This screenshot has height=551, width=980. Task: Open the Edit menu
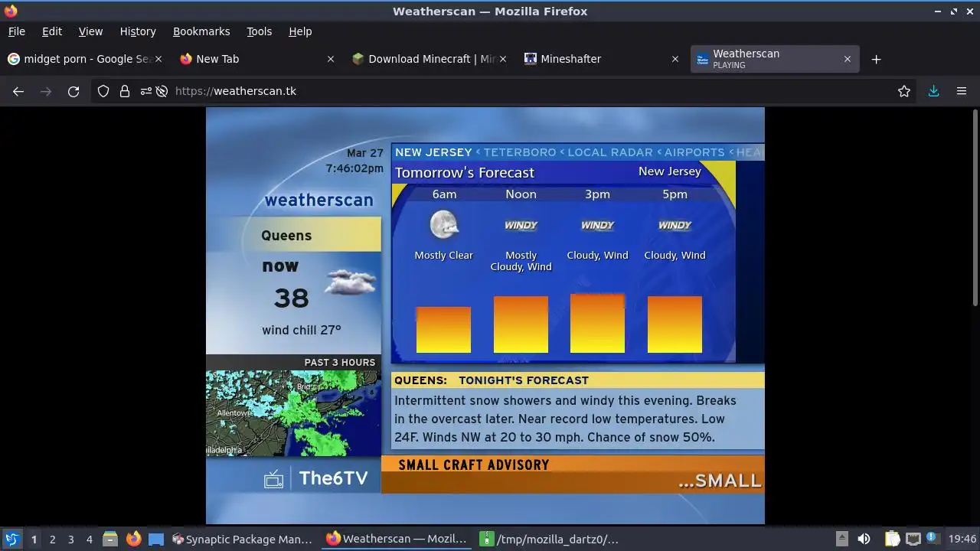pyautogui.click(x=52, y=31)
